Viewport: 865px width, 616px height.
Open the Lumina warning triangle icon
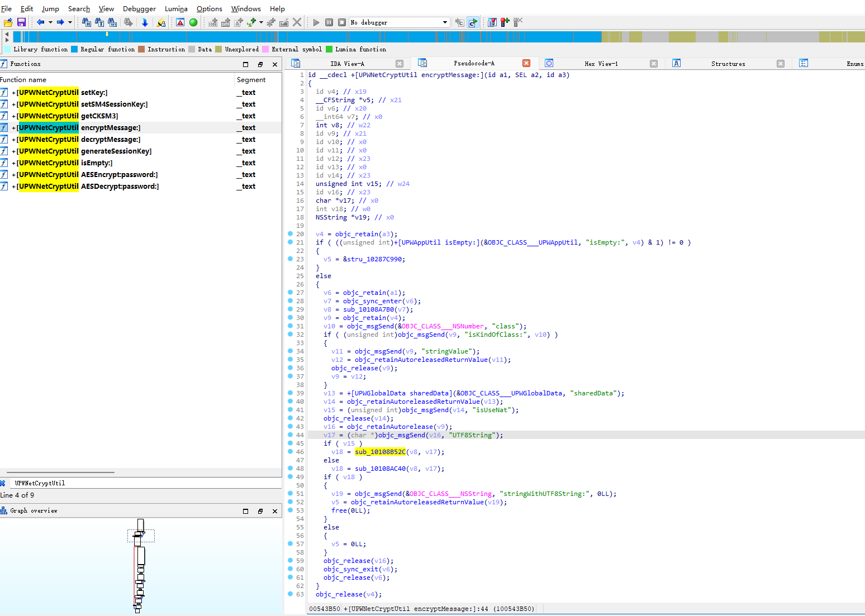tap(179, 22)
